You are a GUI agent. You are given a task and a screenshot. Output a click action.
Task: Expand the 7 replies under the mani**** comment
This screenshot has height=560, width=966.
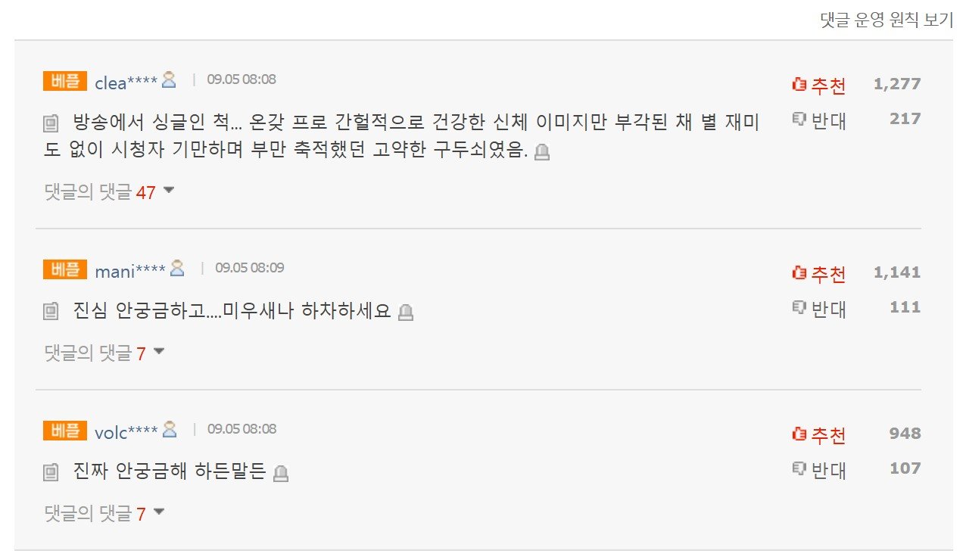[104, 353]
